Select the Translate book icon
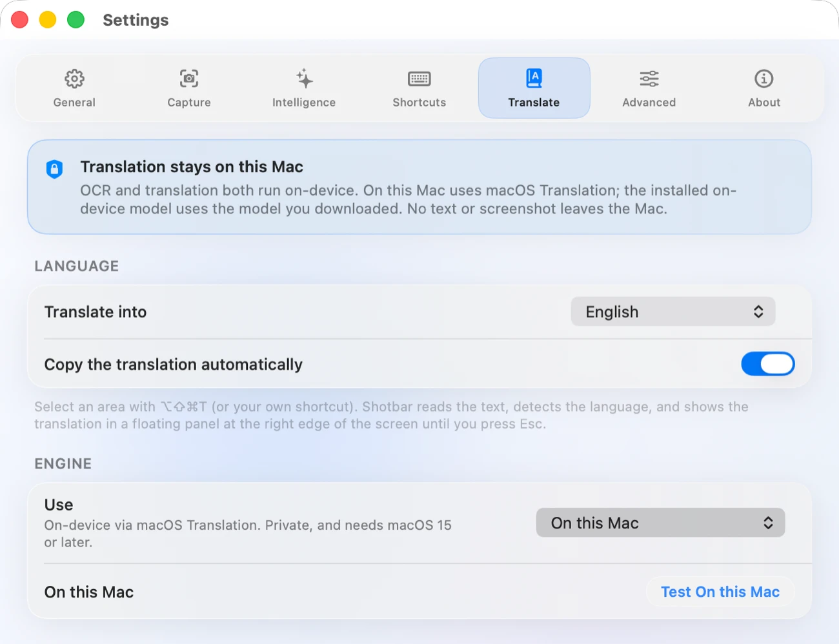Screen dimensions: 839x644 (534, 79)
